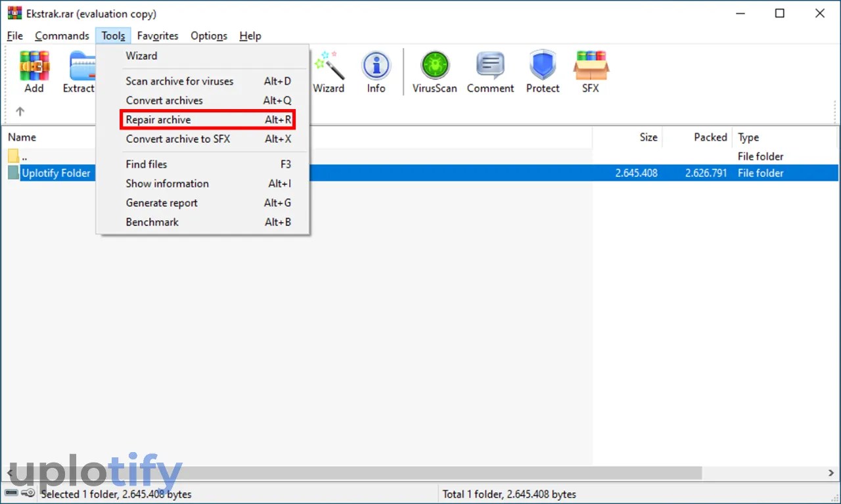Close the Tools menu

(x=114, y=36)
